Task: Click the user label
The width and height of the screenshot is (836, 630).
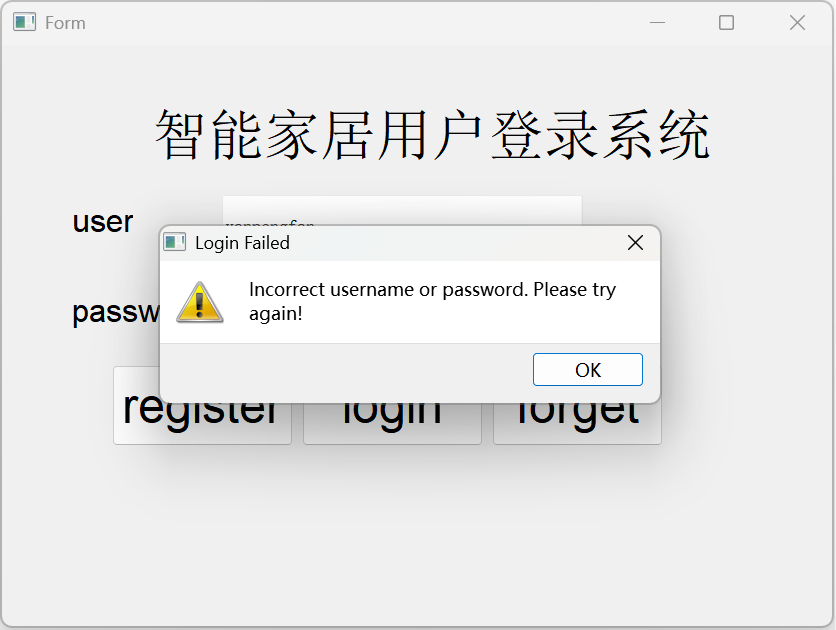Action: (103, 222)
